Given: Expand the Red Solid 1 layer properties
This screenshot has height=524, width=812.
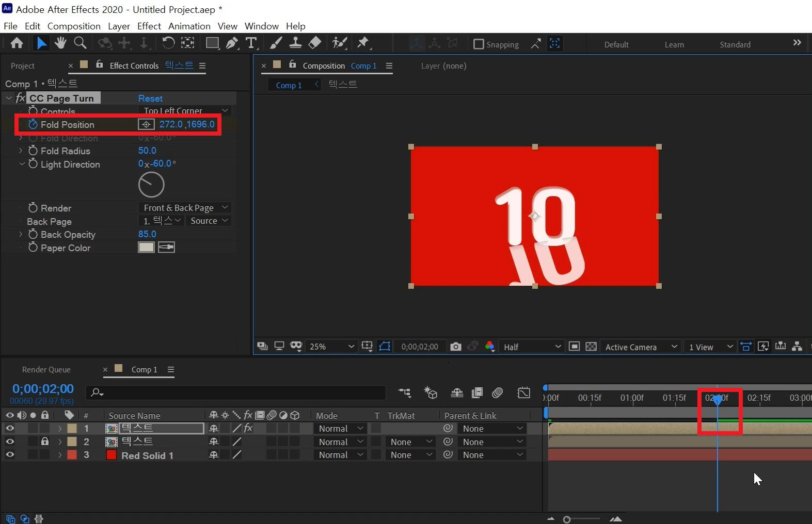Looking at the screenshot, I should (60, 455).
